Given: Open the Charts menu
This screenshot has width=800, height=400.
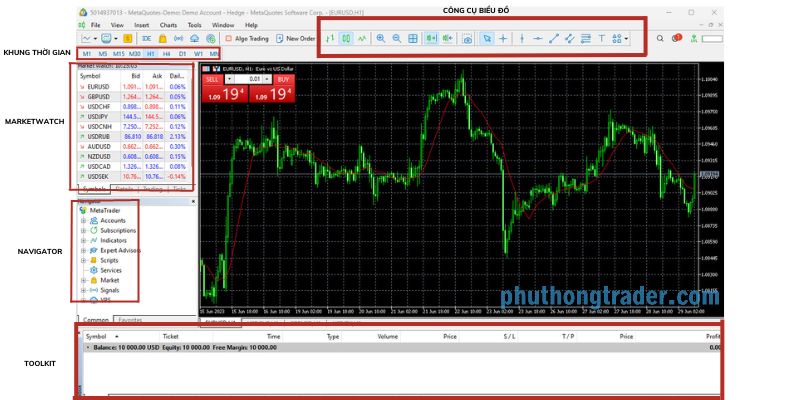Looking at the screenshot, I should 168,25.
